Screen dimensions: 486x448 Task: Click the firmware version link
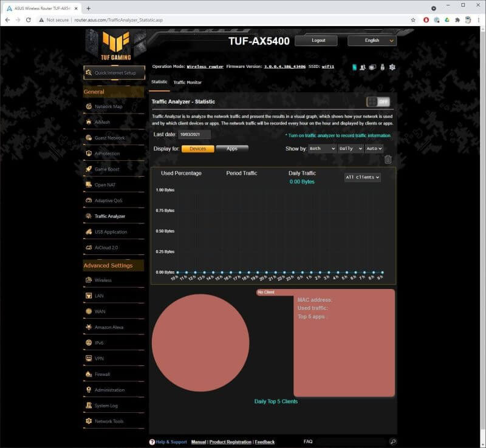coord(284,67)
